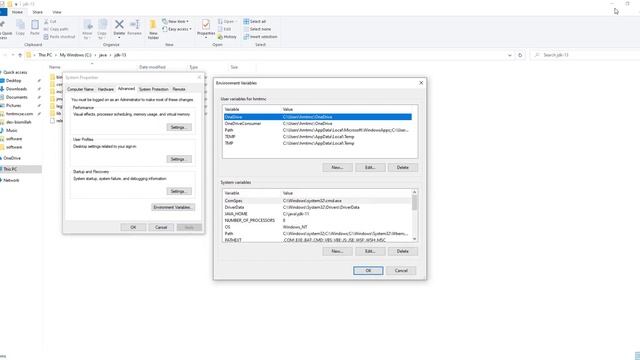Viewport: 640px width, 360px height.
Task: Switch to Computer Name tab in System Properties
Action: 80,89
